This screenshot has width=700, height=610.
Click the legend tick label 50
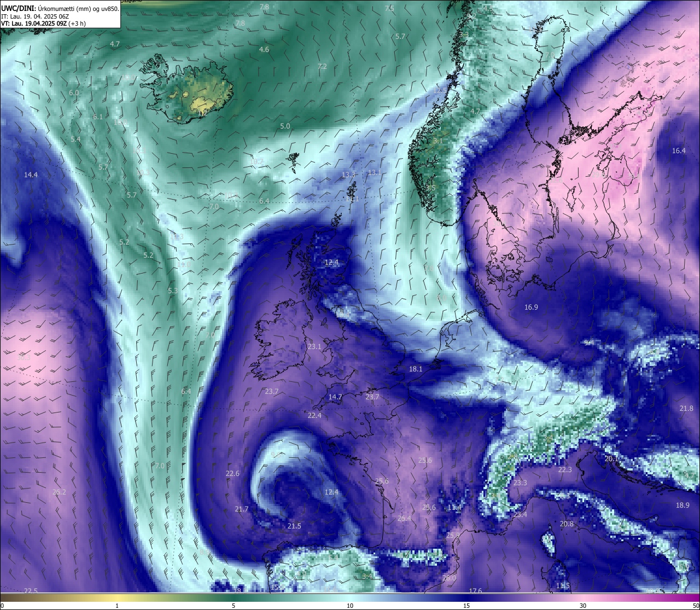pos(696,606)
